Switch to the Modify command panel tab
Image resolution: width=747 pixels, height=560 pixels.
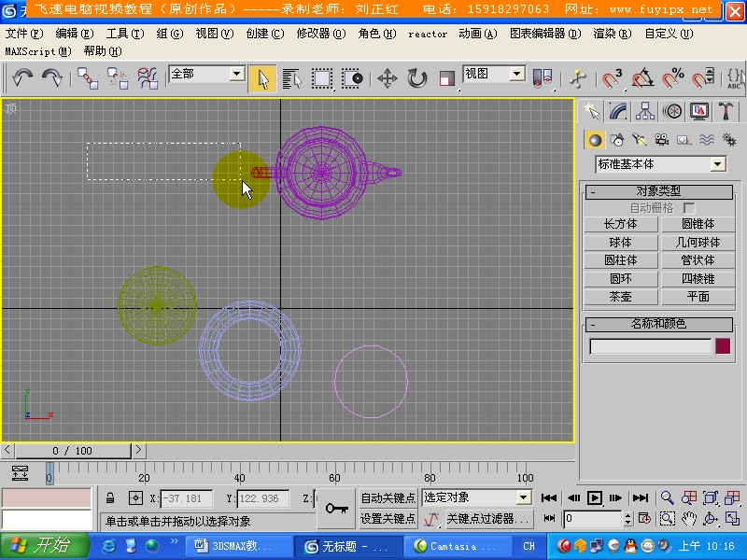(618, 112)
